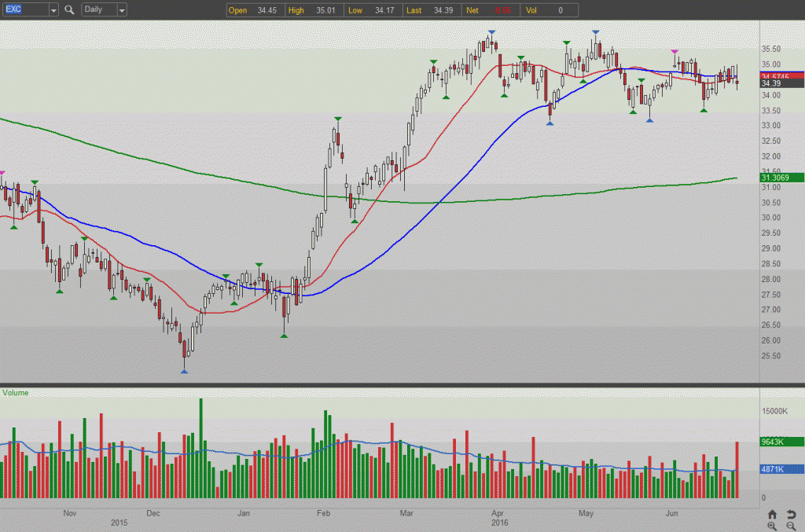Click the Nov date axis label
The height and width of the screenshot is (532, 805).
pyautogui.click(x=70, y=513)
